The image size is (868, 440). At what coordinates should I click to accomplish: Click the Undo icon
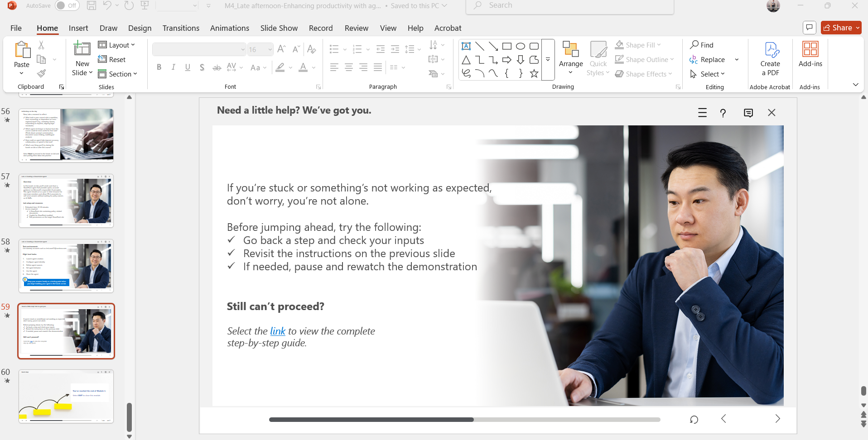(x=107, y=5)
